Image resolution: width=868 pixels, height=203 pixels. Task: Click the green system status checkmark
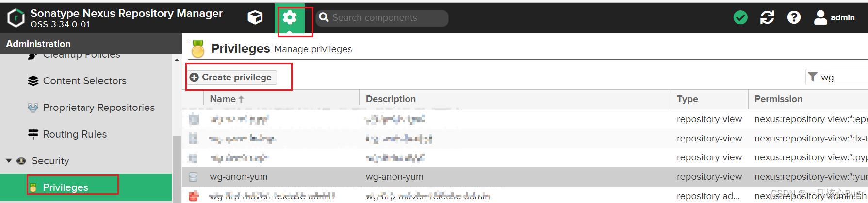coord(740,18)
